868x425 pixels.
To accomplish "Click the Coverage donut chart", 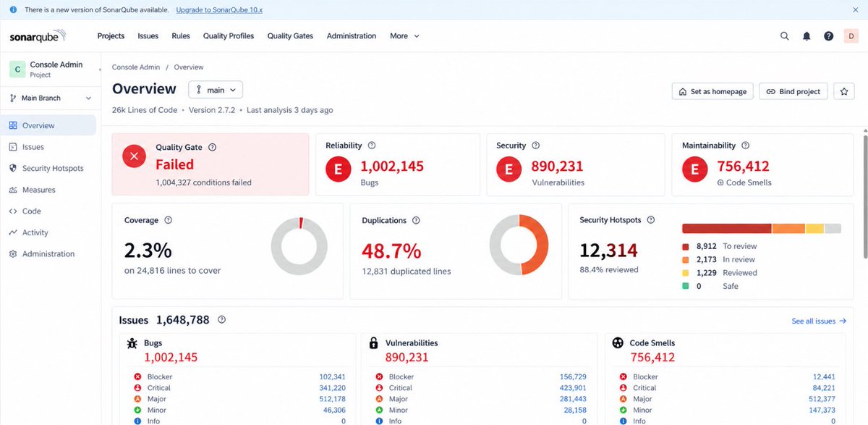I will point(299,246).
